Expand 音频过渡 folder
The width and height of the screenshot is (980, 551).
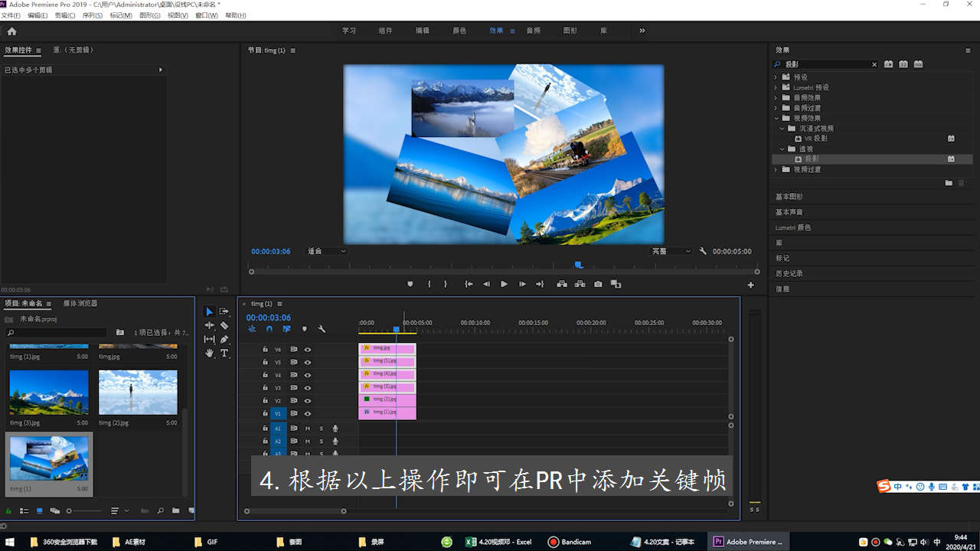pos(776,108)
